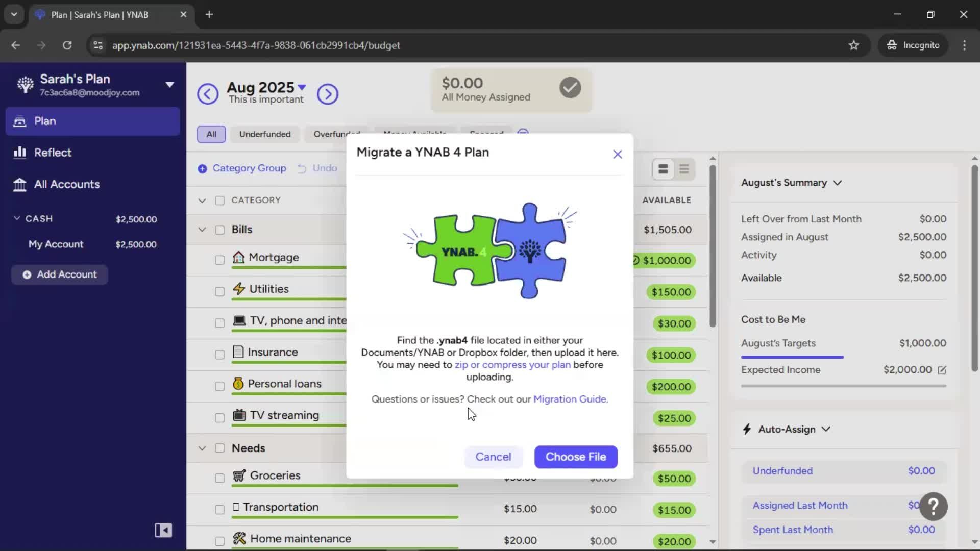
Task: Switch to expanded row view icon
Action: [x=663, y=169]
